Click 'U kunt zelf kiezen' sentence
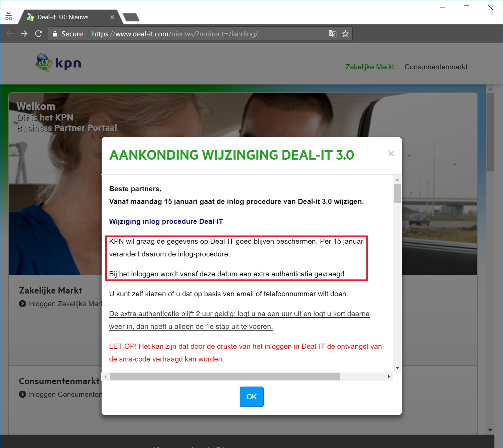Screen dimensions: 503x448 pos(229,294)
